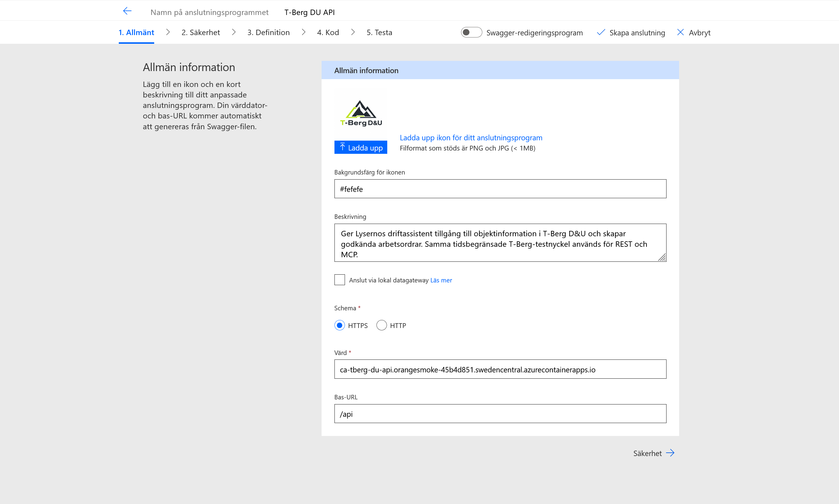Image resolution: width=839 pixels, height=504 pixels.
Task: Click into the Beskrivning text area
Action: (x=500, y=243)
